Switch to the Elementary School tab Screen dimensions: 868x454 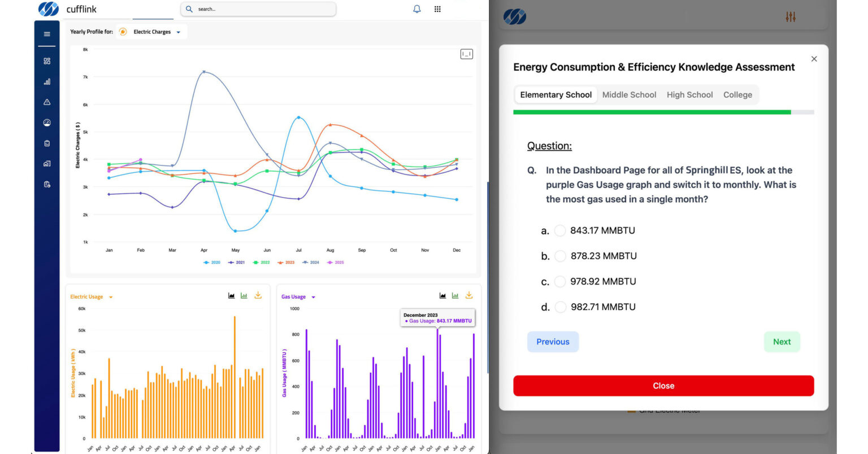click(x=555, y=95)
